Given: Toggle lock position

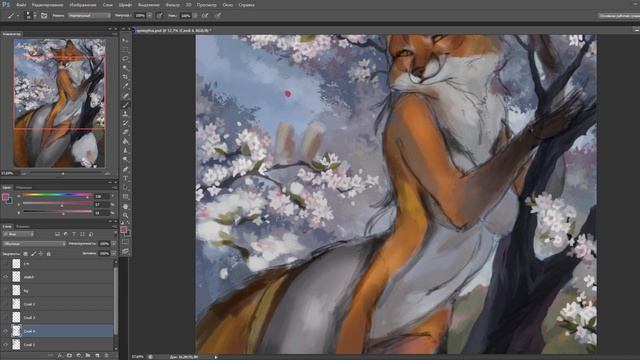Looking at the screenshot, I should (41, 253).
